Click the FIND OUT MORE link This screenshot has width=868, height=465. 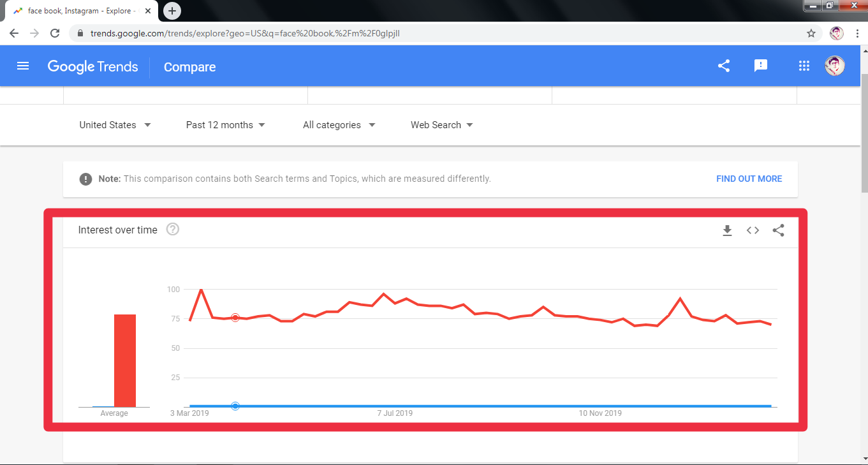[x=748, y=179]
